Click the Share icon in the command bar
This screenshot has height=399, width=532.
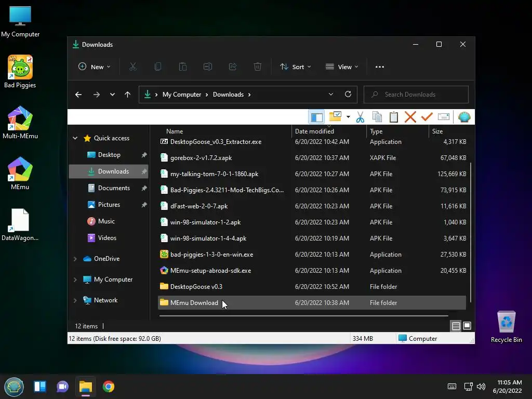point(233,67)
